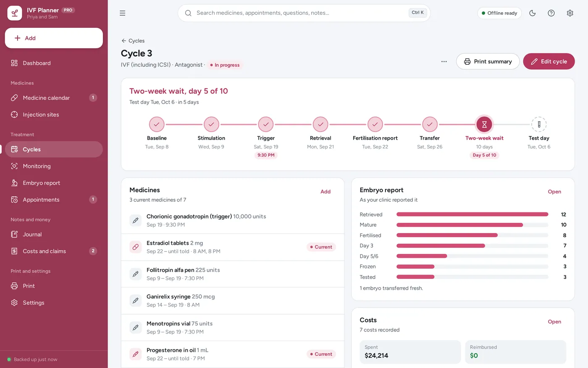The width and height of the screenshot is (588, 368).
Task: Focus the search medicines input field
Action: (x=304, y=13)
